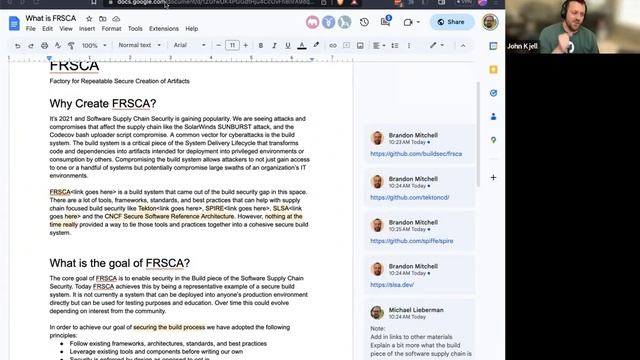This screenshot has height=360, width=640.
Task: Click the vertical scrollbar of the document
Action: coord(478,134)
